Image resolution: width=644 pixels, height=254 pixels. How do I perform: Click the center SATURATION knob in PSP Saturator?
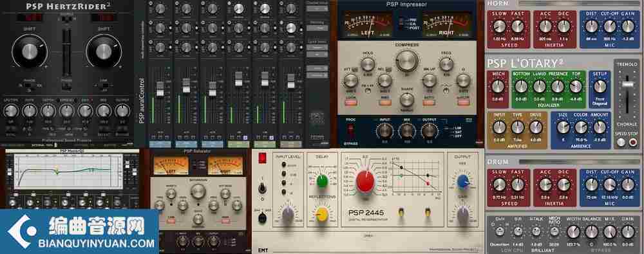point(198,191)
